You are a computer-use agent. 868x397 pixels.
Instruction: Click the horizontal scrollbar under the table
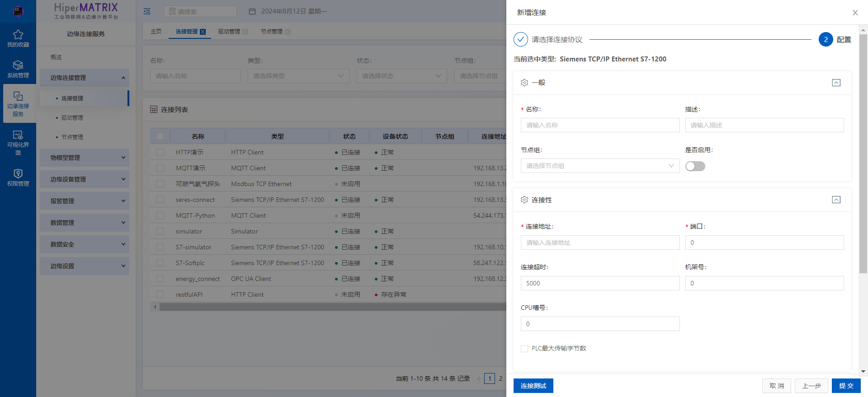pyautogui.click(x=333, y=307)
